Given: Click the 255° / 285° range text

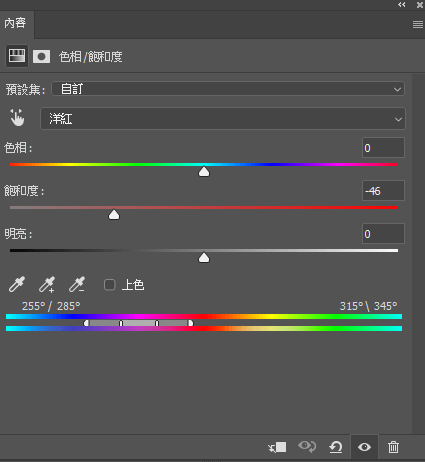Looking at the screenshot, I should pyautogui.click(x=51, y=306).
